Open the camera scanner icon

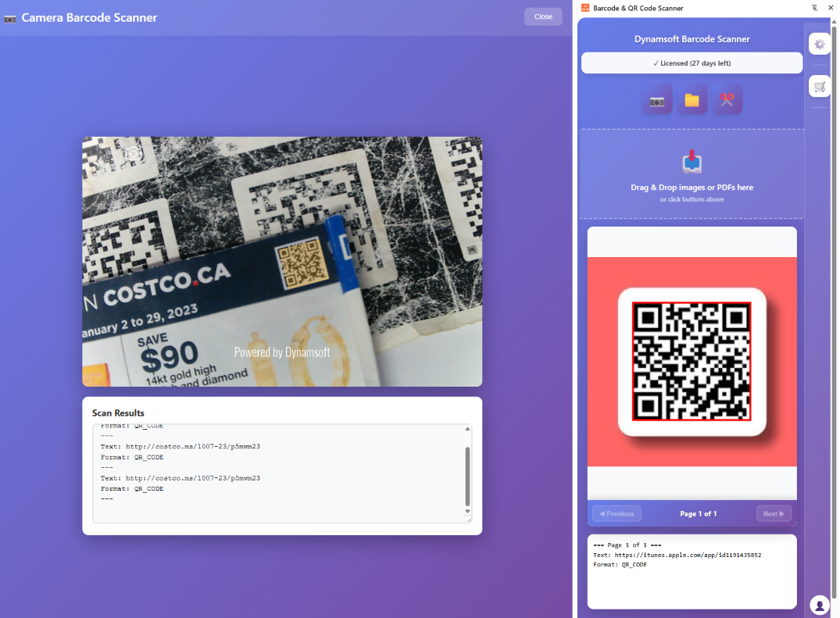point(657,99)
